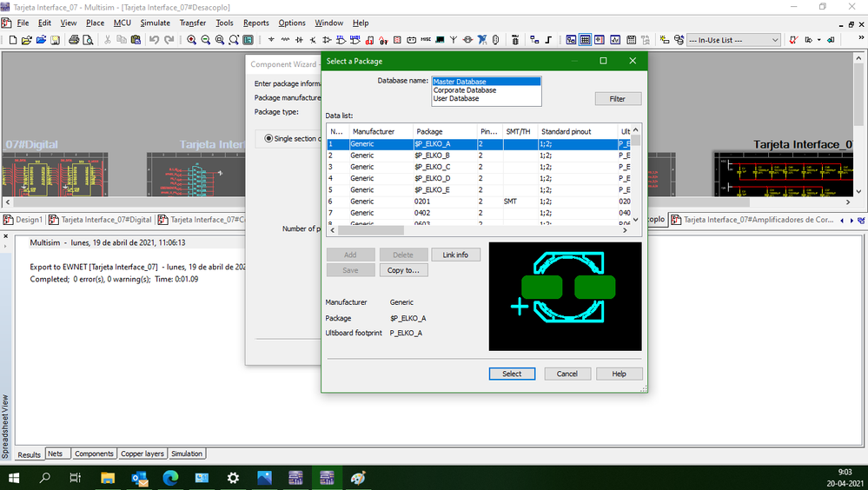This screenshot has width=868, height=490.
Task: Select the 0402 package row
Action: point(480,213)
